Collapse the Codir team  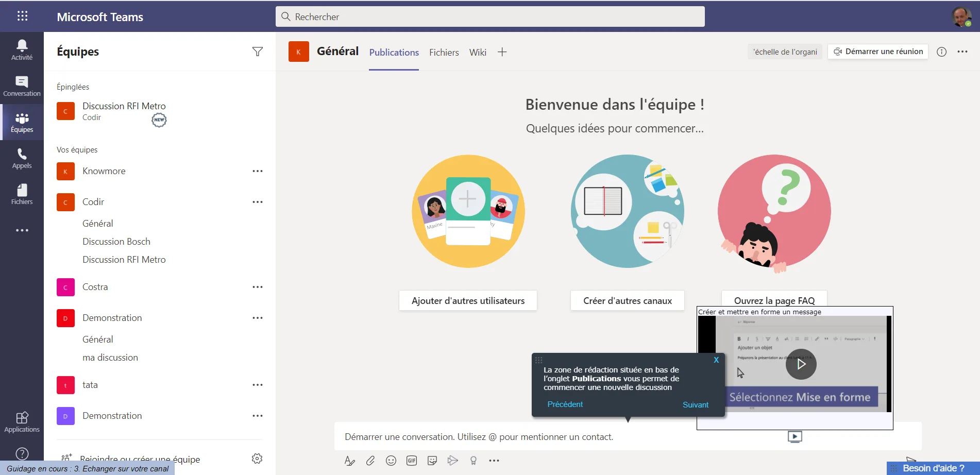(x=93, y=202)
